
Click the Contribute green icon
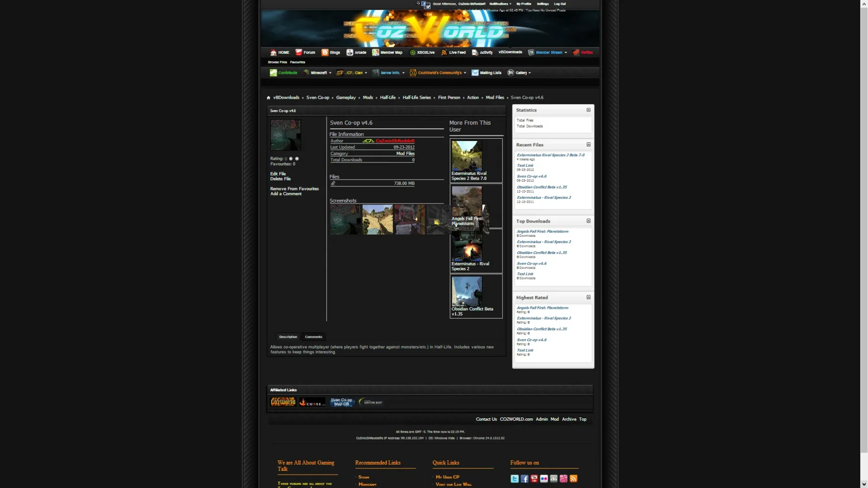273,73
